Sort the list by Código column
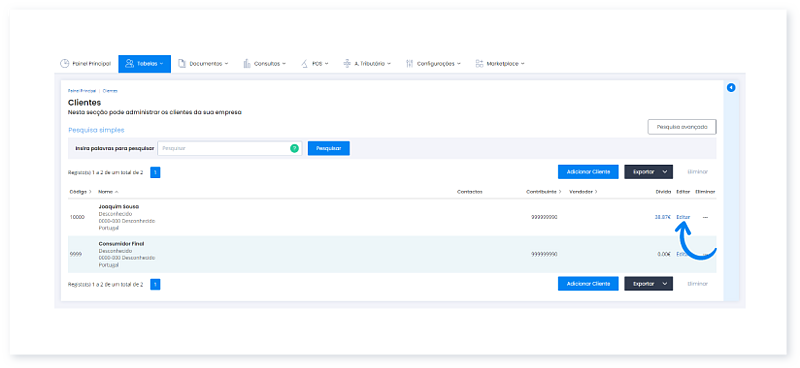The height and width of the screenshot is (368, 800). 81,192
